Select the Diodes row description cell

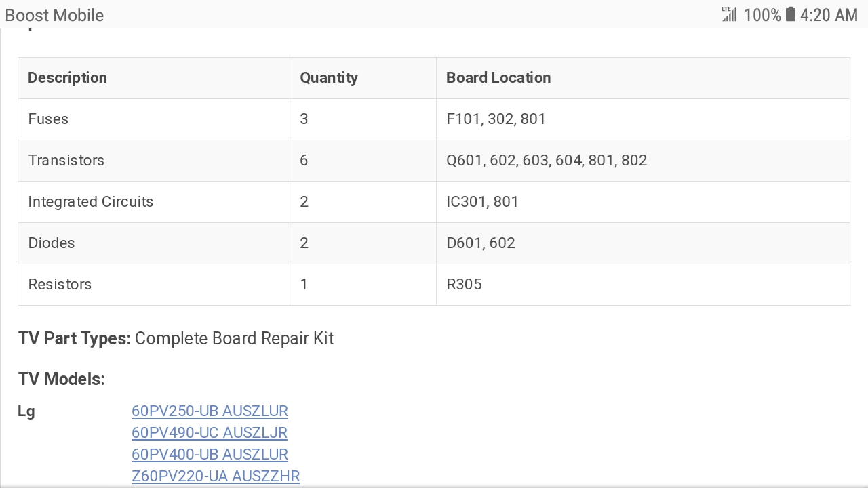52,243
